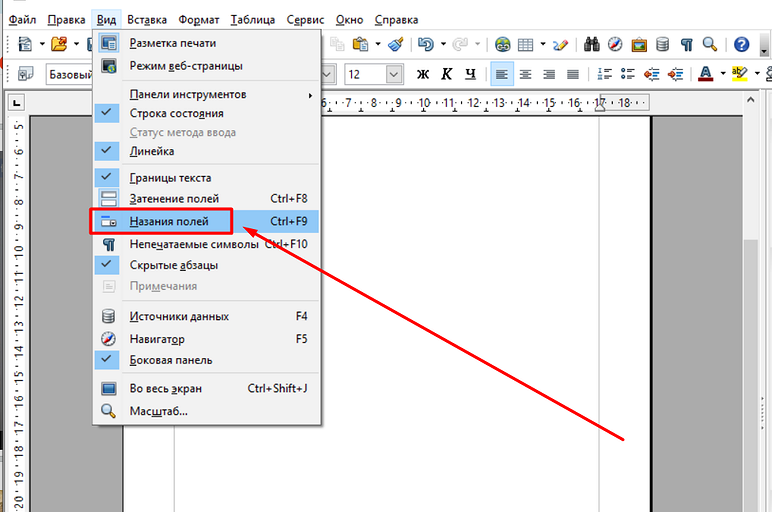Screen dimensions: 772x512
Task: Click the Zoom magnifier icon in toolbar
Action: click(710, 44)
